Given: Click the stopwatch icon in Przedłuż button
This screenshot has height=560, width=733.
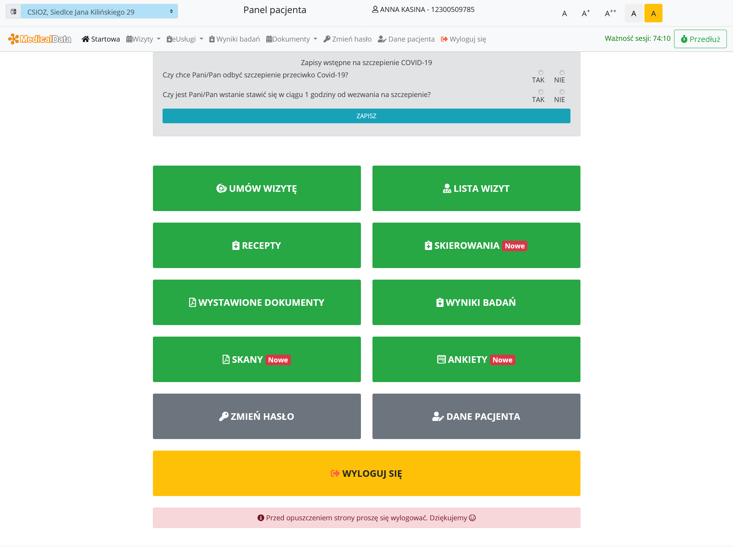Looking at the screenshot, I should [684, 39].
